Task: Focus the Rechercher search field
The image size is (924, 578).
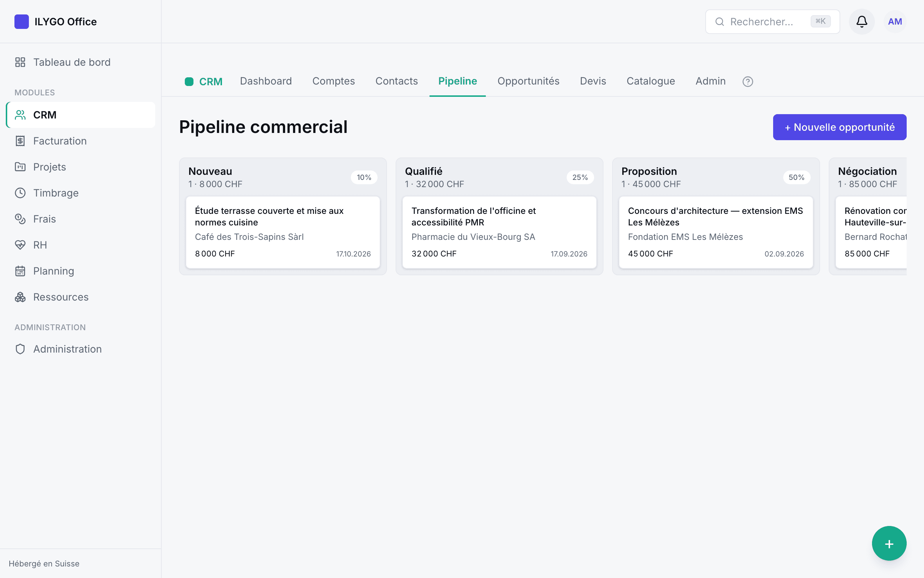Action: [772, 21]
